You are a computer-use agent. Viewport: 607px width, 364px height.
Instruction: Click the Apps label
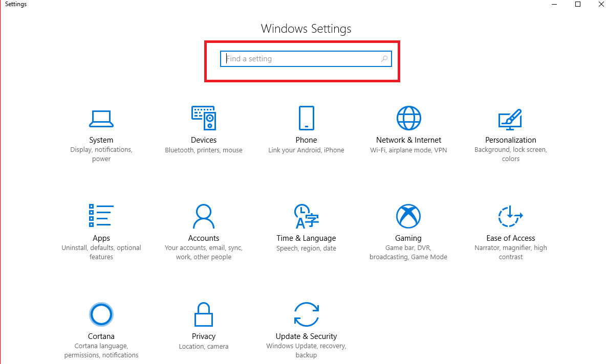point(101,238)
